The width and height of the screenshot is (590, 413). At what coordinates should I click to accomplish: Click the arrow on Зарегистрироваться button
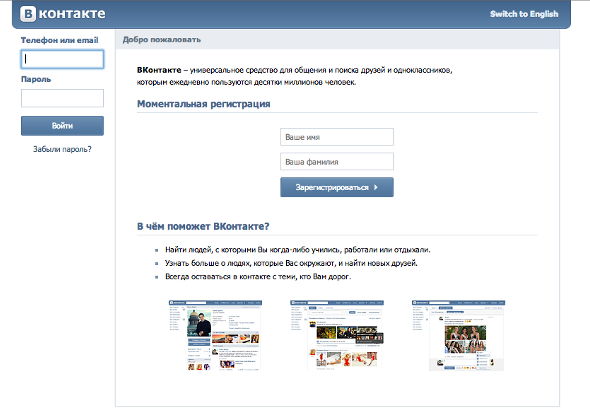pyautogui.click(x=376, y=187)
